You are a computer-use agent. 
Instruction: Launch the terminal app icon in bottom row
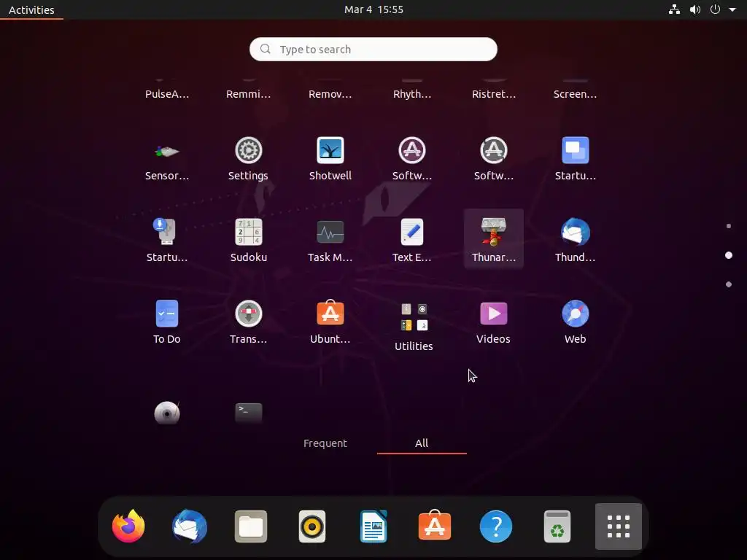pyautogui.click(x=248, y=413)
